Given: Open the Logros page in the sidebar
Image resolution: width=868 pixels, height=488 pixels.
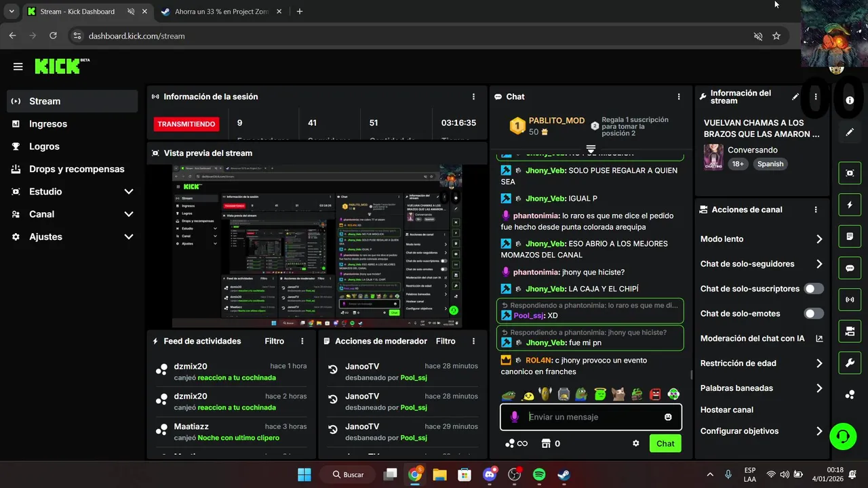Looking at the screenshot, I should pos(72,146).
